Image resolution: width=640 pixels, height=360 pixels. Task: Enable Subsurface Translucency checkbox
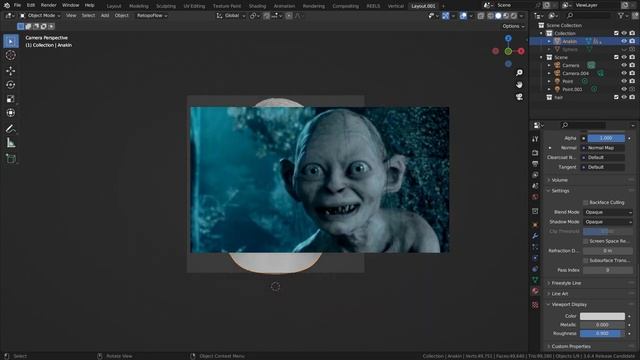(586, 260)
